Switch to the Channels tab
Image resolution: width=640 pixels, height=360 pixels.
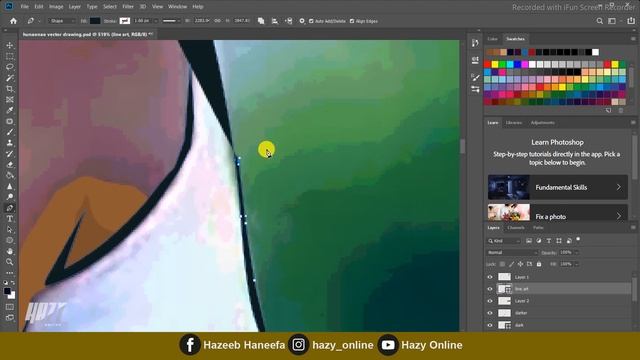516,228
